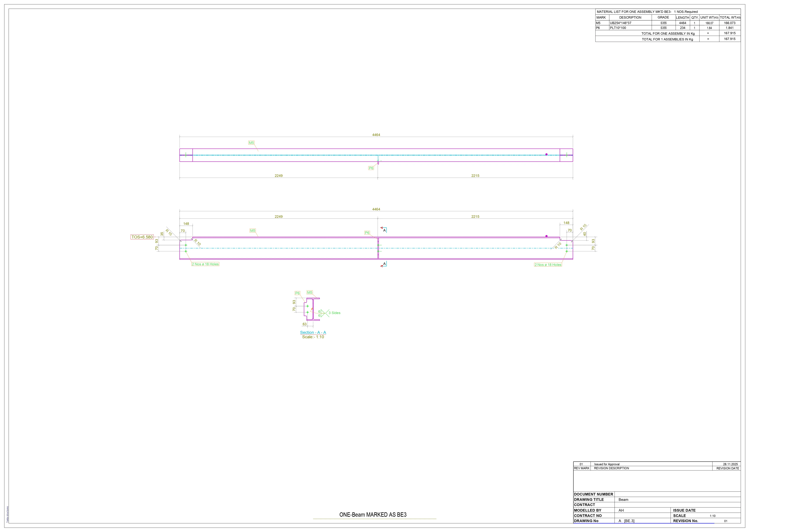This screenshot has height=532, width=797.
Task: Select the lower section marker A on the elevation
Action: 384,264
